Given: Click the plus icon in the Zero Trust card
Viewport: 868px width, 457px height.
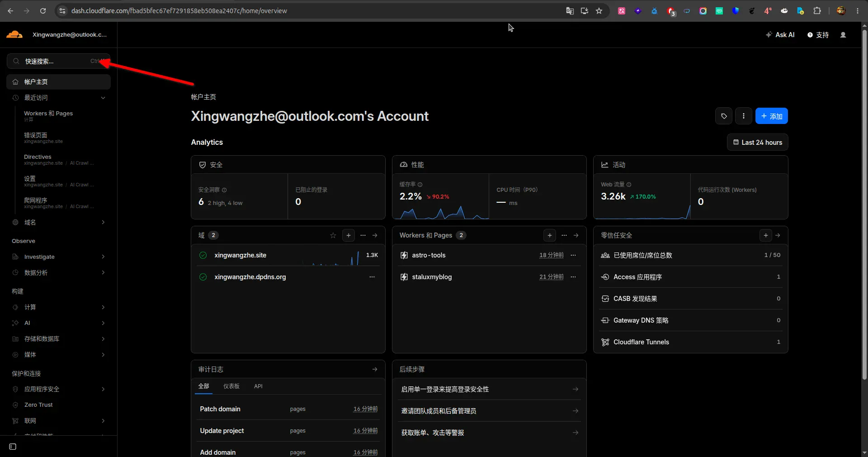Looking at the screenshot, I should (766, 235).
